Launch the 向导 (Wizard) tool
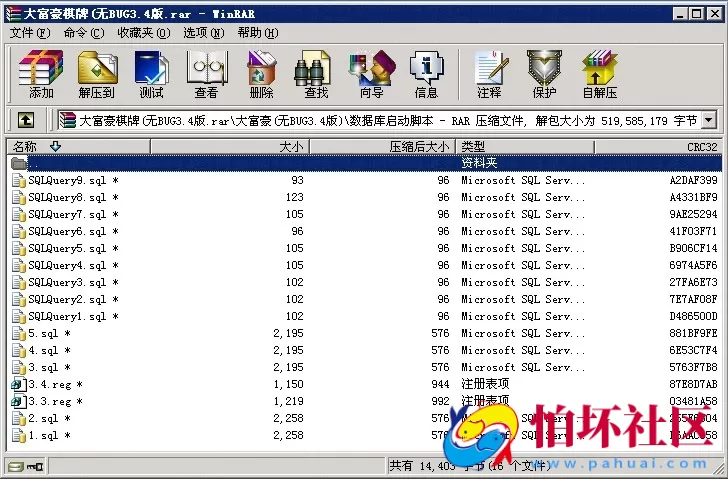This screenshot has width=728, height=479. [x=371, y=73]
